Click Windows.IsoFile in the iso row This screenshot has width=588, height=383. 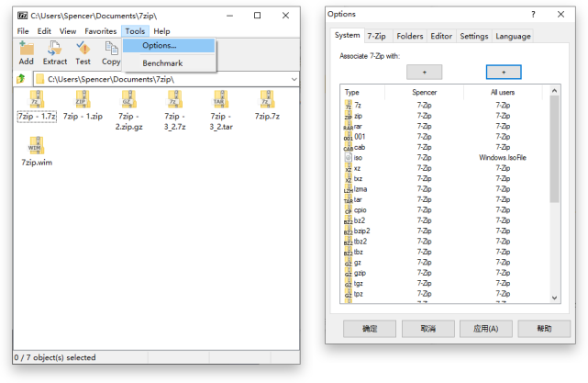(x=503, y=158)
